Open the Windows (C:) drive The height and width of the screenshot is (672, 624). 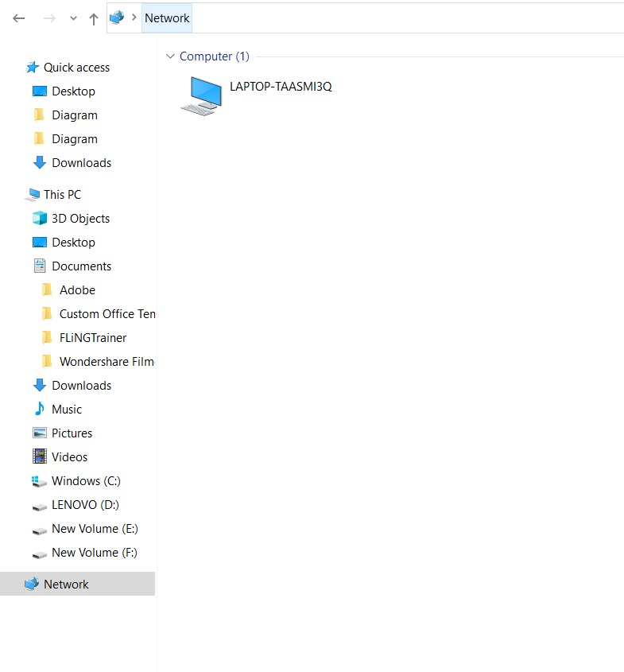pos(86,481)
